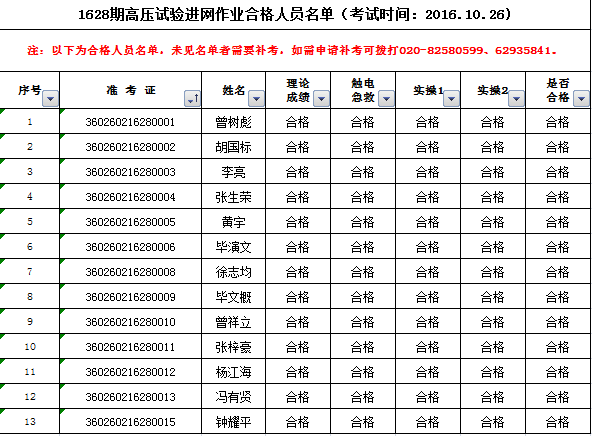This screenshot has width=592, height=436.
Task: Select the red notice text about 补考
Action: tap(292, 50)
